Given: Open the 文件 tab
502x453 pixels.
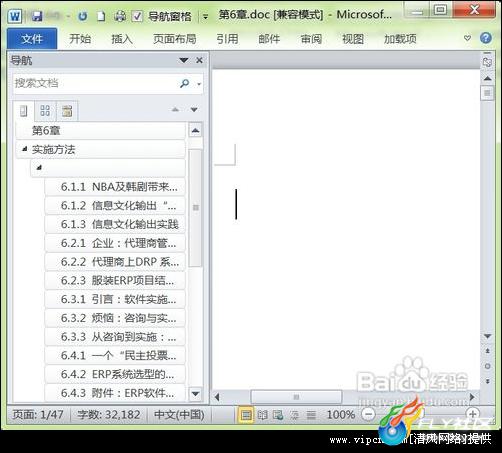Looking at the screenshot, I should 32,39.
